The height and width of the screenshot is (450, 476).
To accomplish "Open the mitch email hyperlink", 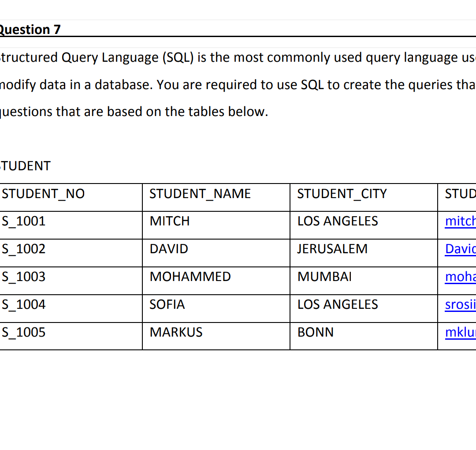I will [x=460, y=221].
